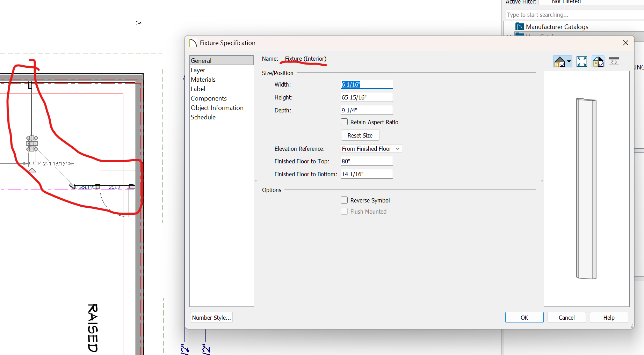Enable Retain Aspect Ratio checkbox
The height and width of the screenshot is (355, 644).
pyautogui.click(x=344, y=122)
